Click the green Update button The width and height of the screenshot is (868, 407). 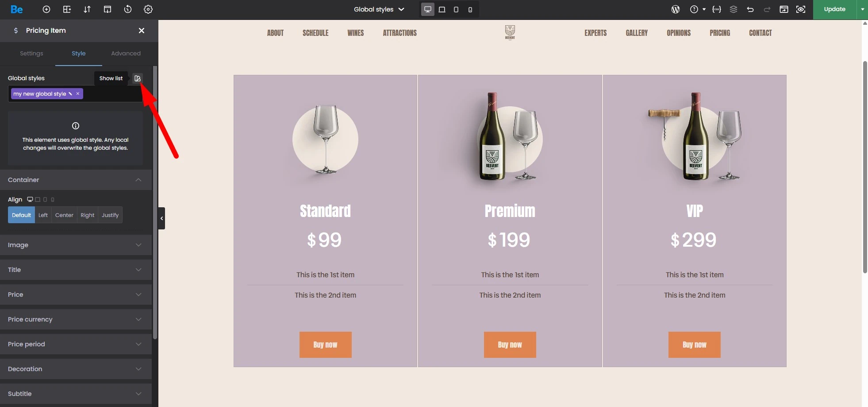pyautogui.click(x=834, y=9)
